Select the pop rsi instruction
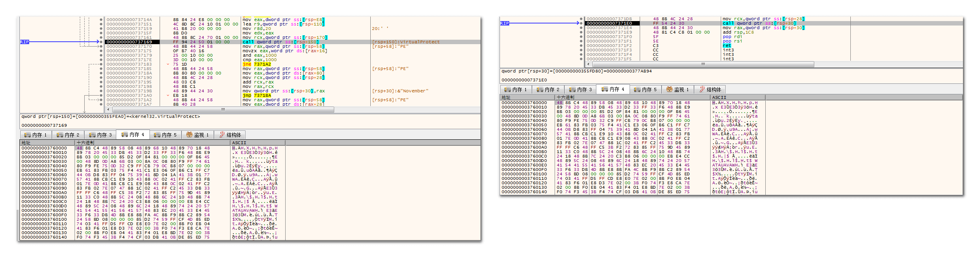The image size is (980, 258). pyautogui.click(x=732, y=41)
